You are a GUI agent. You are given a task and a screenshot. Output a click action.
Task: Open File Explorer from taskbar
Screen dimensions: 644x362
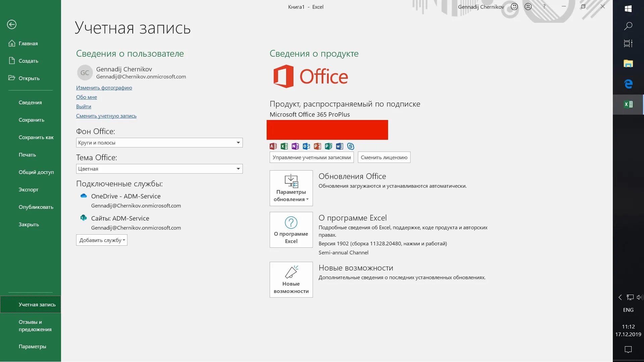[628, 63]
